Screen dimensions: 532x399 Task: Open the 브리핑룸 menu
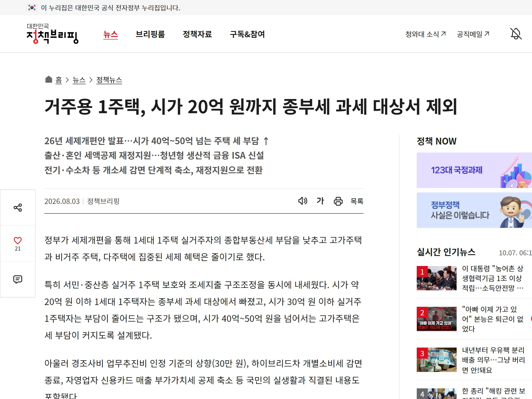150,34
